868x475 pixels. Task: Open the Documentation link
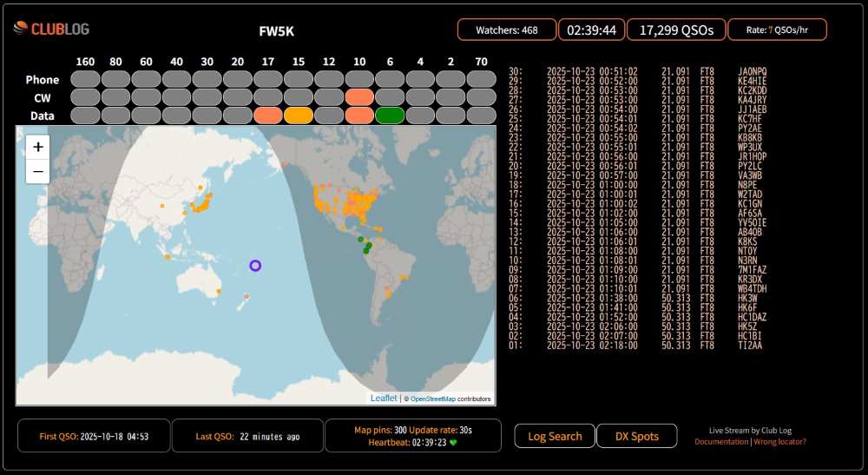click(x=720, y=442)
